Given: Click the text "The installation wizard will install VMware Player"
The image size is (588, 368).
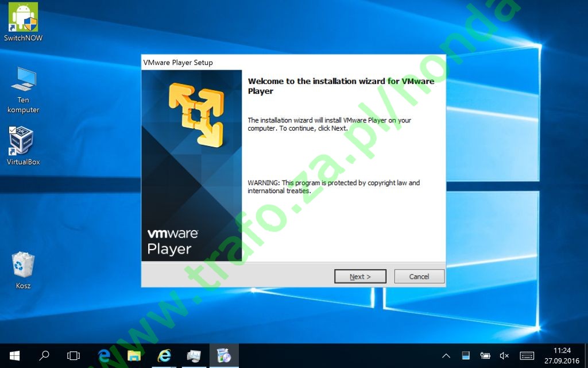Looking at the screenshot, I should pyautogui.click(x=329, y=124).
